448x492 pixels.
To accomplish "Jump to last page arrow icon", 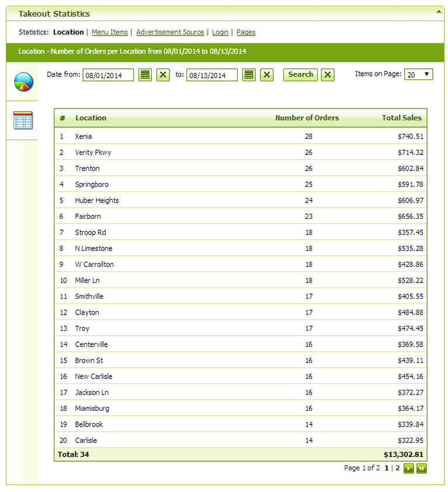I will tap(421, 468).
